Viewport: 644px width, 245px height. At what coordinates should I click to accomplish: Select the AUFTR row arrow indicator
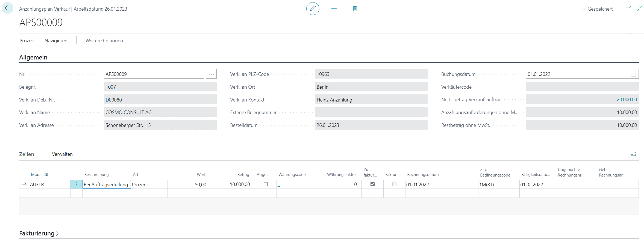(24, 184)
